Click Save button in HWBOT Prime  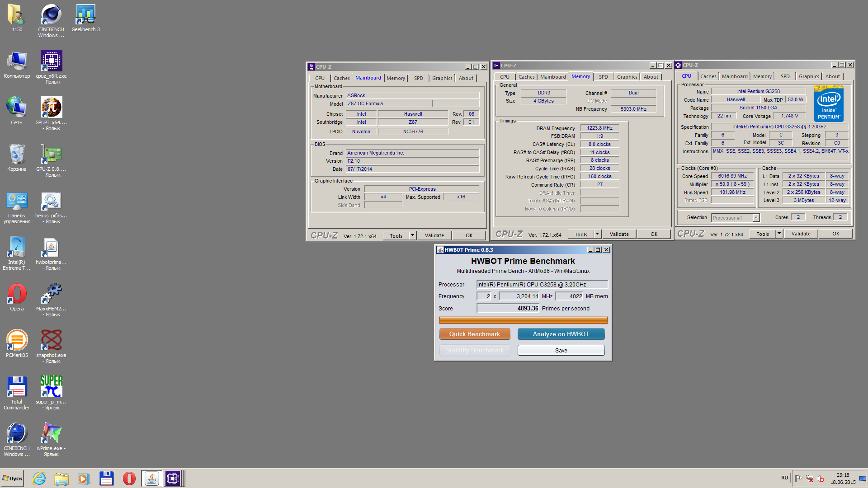[x=561, y=350]
